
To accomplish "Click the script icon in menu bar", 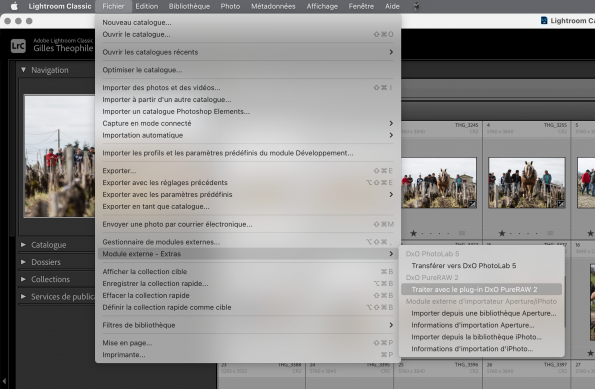I will tap(416, 6).
